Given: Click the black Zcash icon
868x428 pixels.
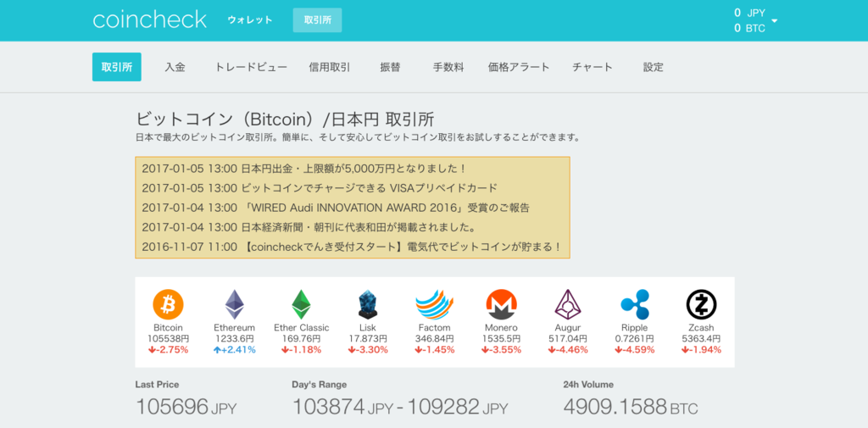Looking at the screenshot, I should [701, 304].
